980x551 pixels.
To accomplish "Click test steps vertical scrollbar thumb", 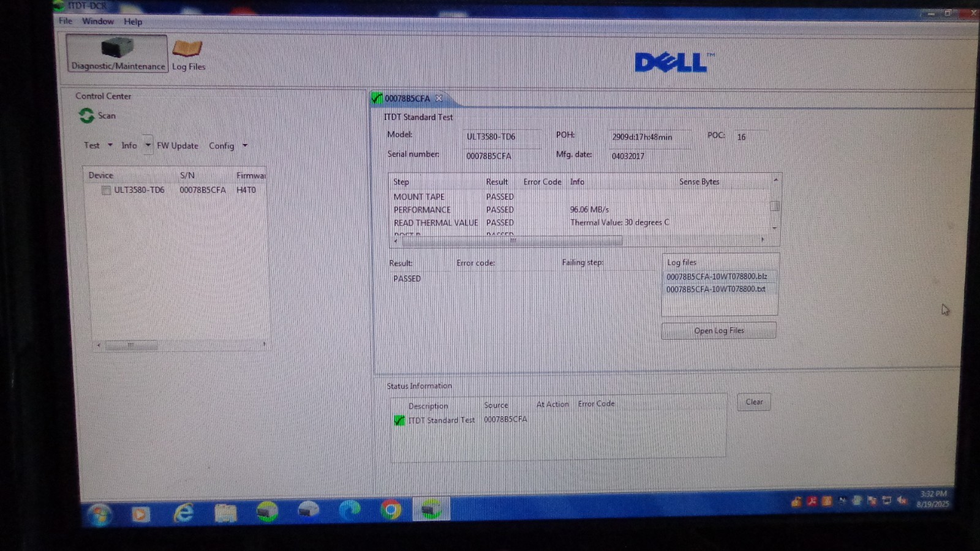I will click(775, 206).
